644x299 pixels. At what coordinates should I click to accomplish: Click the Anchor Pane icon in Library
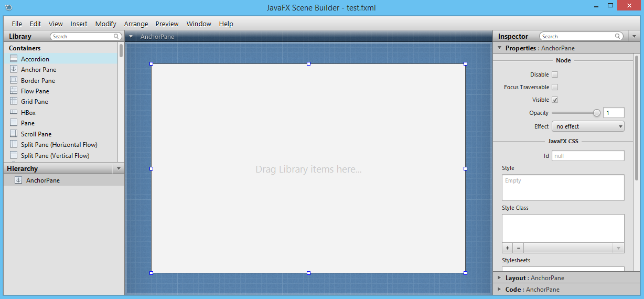14,69
